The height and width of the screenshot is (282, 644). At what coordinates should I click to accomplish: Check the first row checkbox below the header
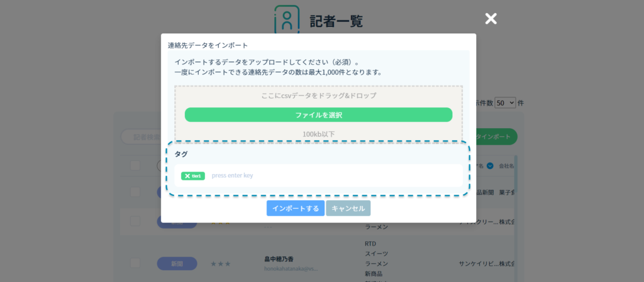135,192
